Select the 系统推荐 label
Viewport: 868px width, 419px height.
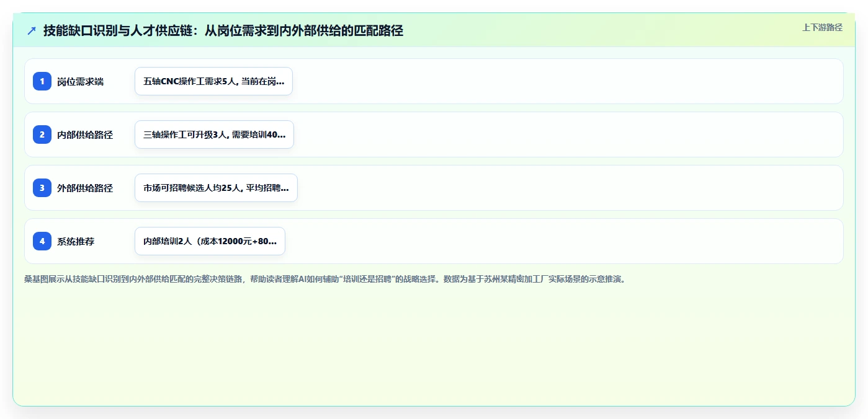tap(76, 242)
